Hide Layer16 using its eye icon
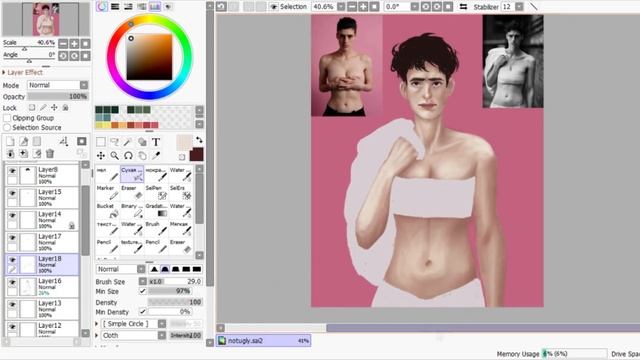640x360 pixels. [x=12, y=282]
